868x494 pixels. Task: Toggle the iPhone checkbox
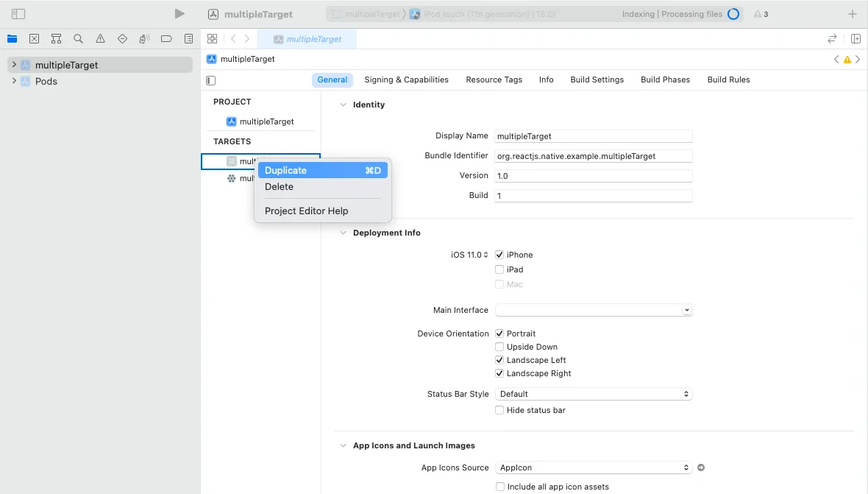[499, 255]
